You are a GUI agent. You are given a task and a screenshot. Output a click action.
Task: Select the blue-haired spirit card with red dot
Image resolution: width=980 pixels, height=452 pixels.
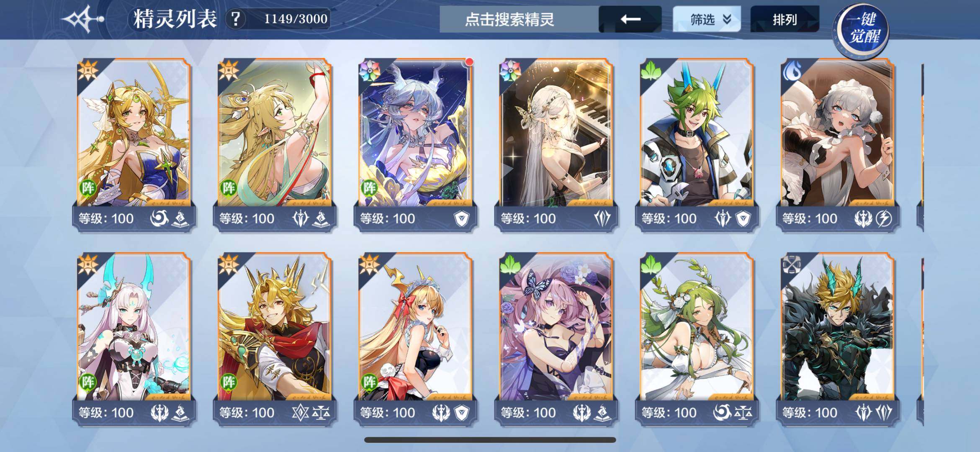point(415,144)
